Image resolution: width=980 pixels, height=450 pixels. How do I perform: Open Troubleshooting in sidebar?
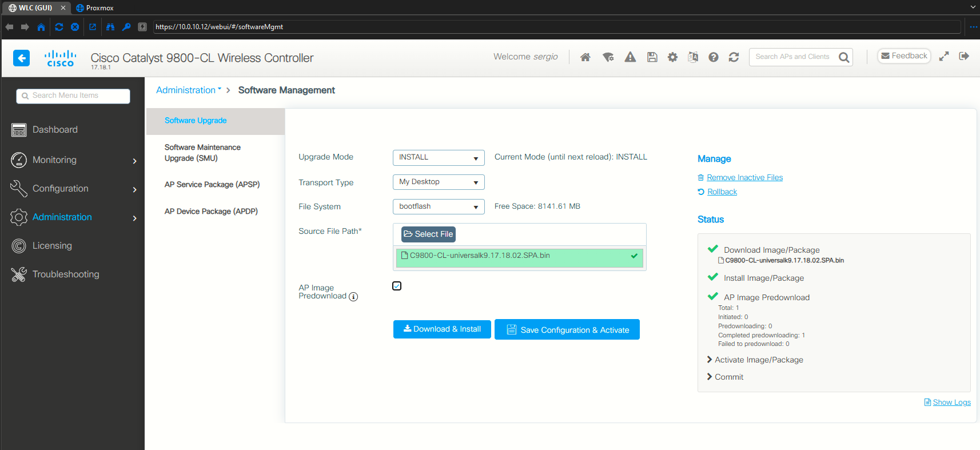point(66,274)
